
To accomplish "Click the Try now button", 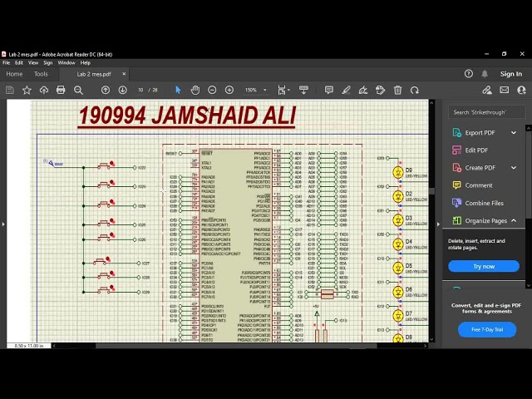I will (484, 266).
